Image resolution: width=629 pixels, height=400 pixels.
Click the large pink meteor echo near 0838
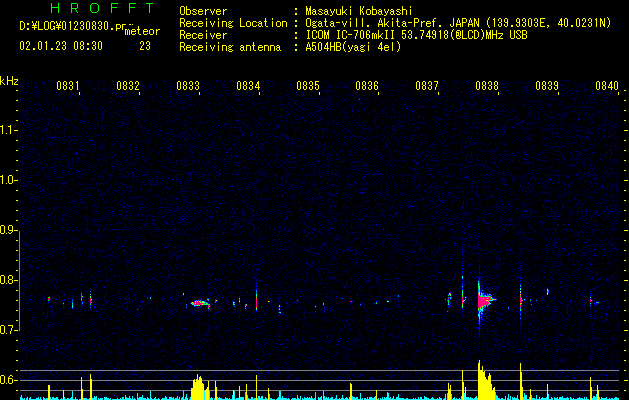[484, 300]
